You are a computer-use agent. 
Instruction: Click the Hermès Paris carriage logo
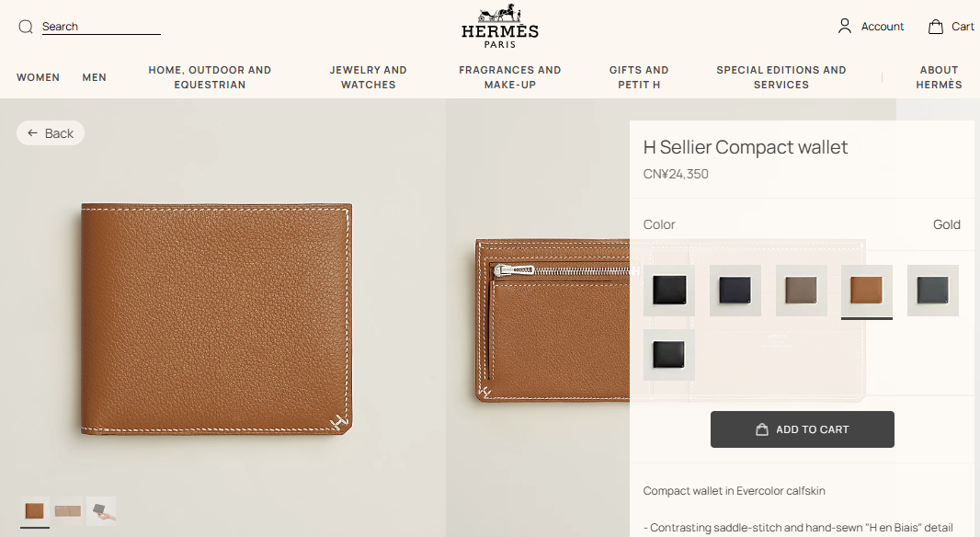click(500, 27)
